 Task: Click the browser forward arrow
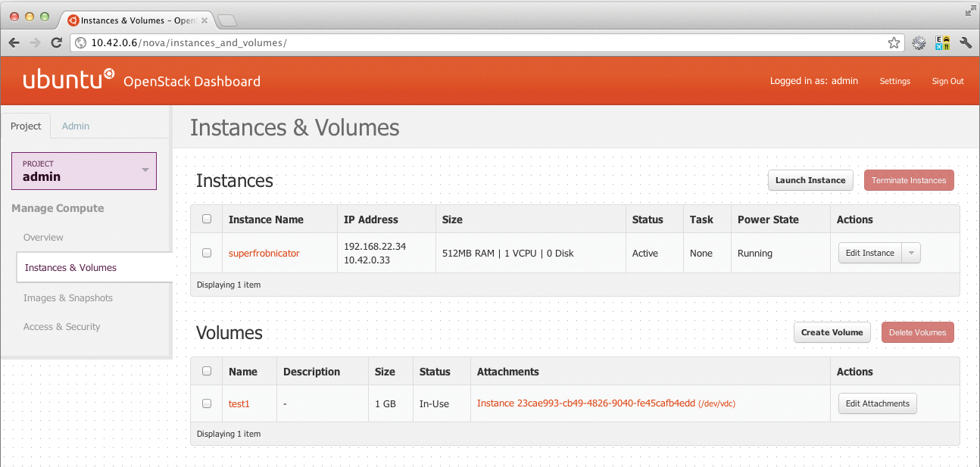pyautogui.click(x=35, y=43)
